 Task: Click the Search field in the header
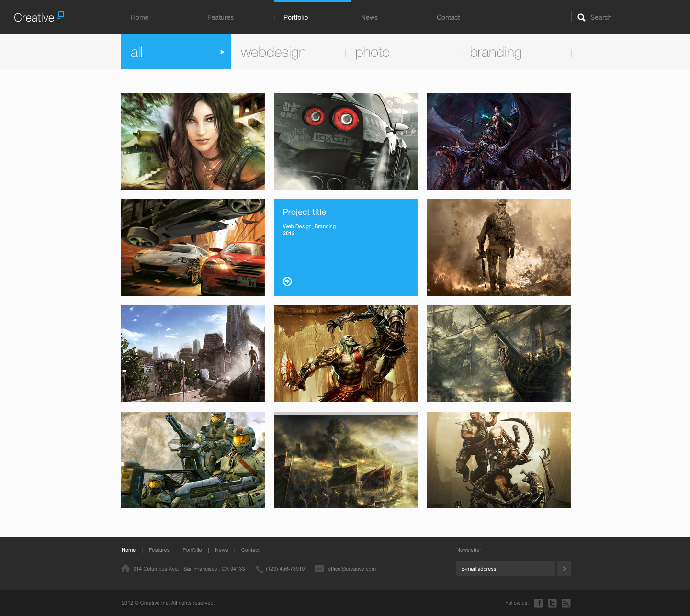(x=601, y=17)
